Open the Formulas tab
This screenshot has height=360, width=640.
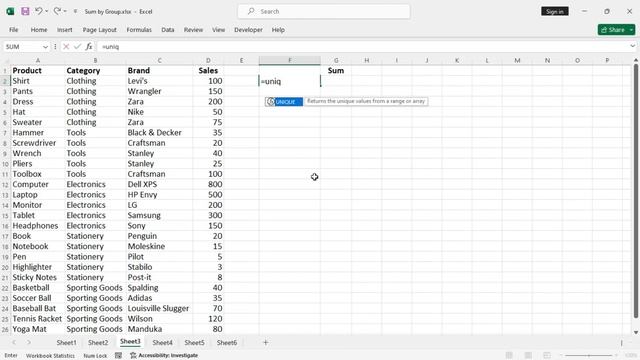[x=139, y=30]
